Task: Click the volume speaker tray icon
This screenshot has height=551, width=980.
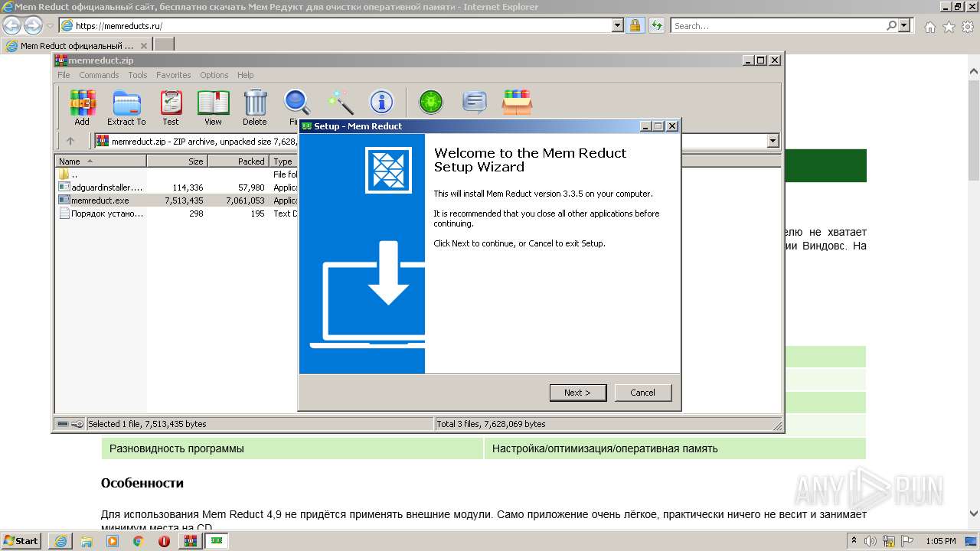Action: [x=870, y=541]
